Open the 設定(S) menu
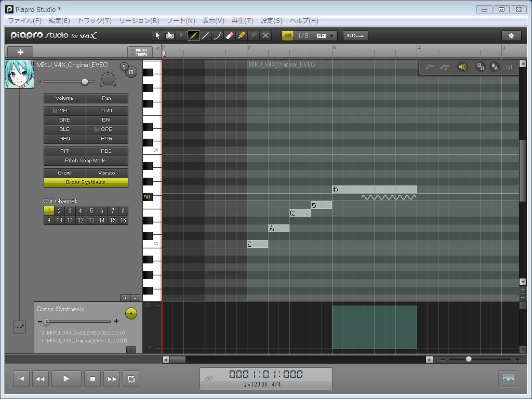532x399 pixels. pyautogui.click(x=271, y=21)
